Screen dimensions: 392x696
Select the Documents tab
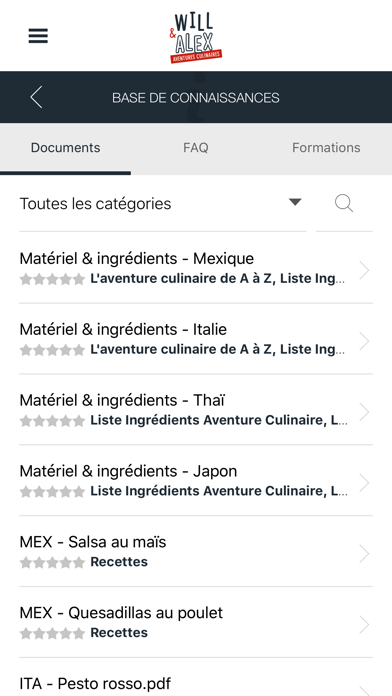[65, 148]
